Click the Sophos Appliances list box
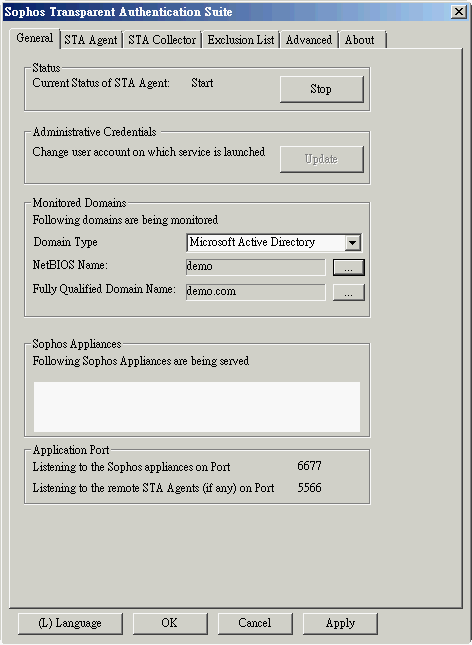This screenshot has height=645, width=472. tap(197, 407)
